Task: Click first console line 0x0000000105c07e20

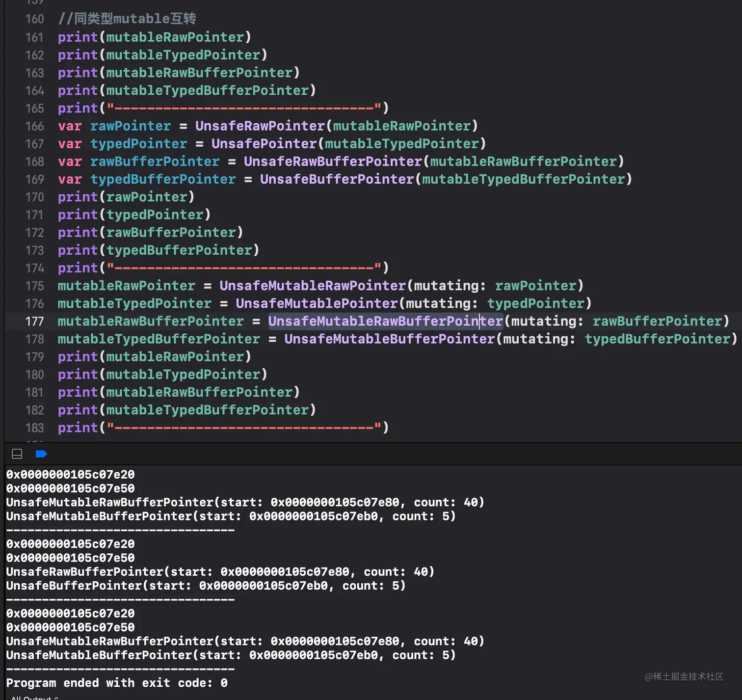Action: [70, 475]
